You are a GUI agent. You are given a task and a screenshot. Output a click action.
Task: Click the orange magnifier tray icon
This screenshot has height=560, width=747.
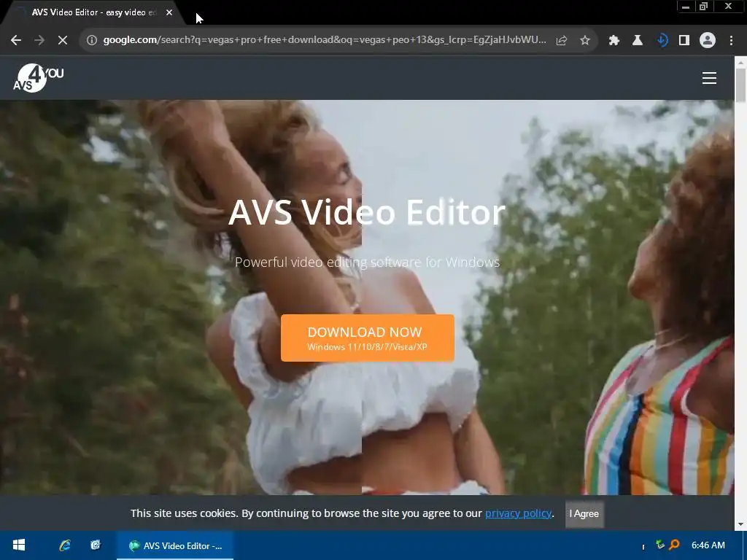[674, 544]
